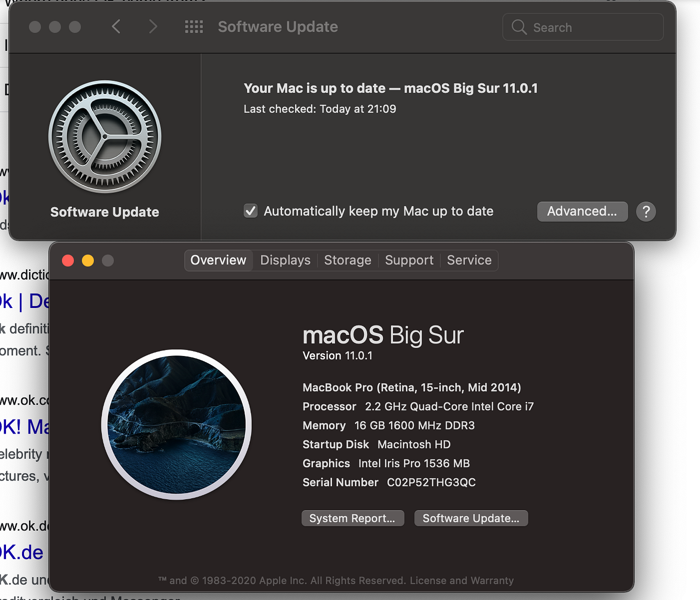
Task: Toggle Automatically keep my Mac up to date
Action: point(250,211)
